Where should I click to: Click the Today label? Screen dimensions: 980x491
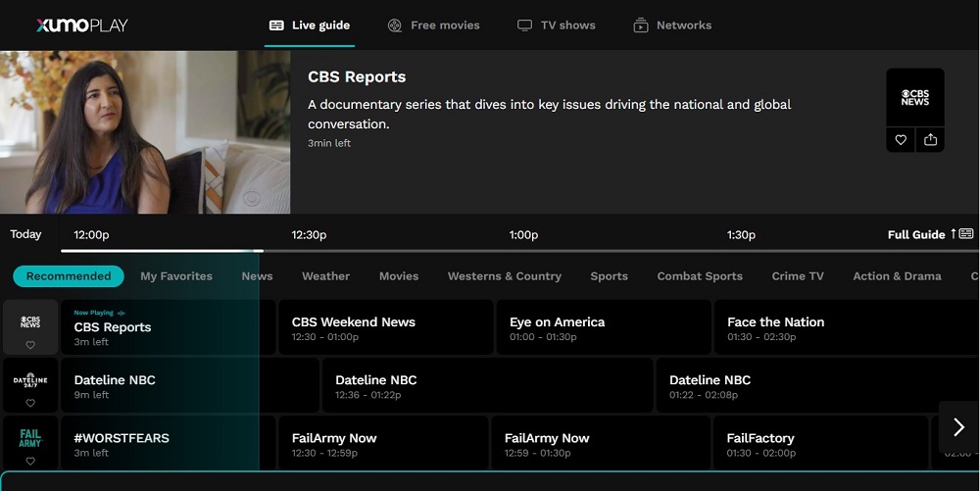25,234
